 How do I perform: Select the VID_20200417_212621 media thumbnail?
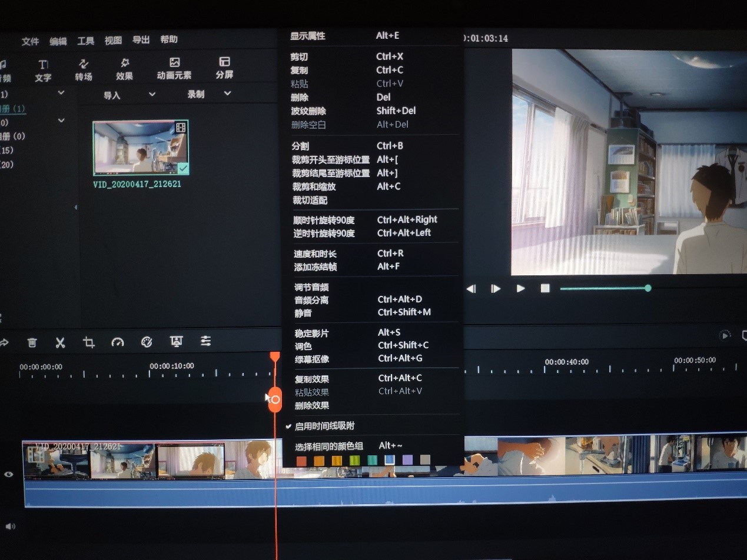(x=140, y=149)
